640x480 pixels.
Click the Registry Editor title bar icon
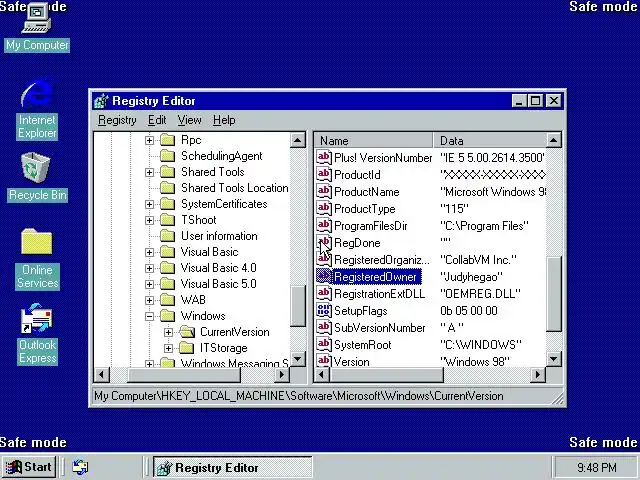click(x=101, y=101)
